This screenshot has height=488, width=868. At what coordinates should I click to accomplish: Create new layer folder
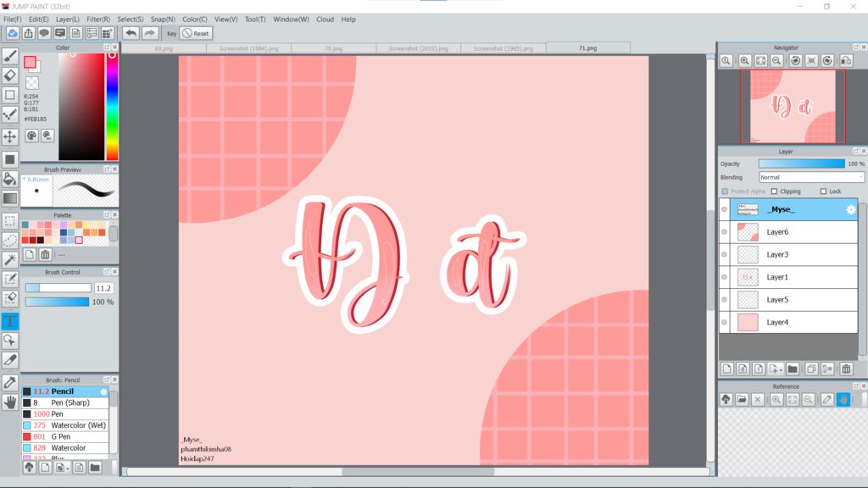(793, 369)
